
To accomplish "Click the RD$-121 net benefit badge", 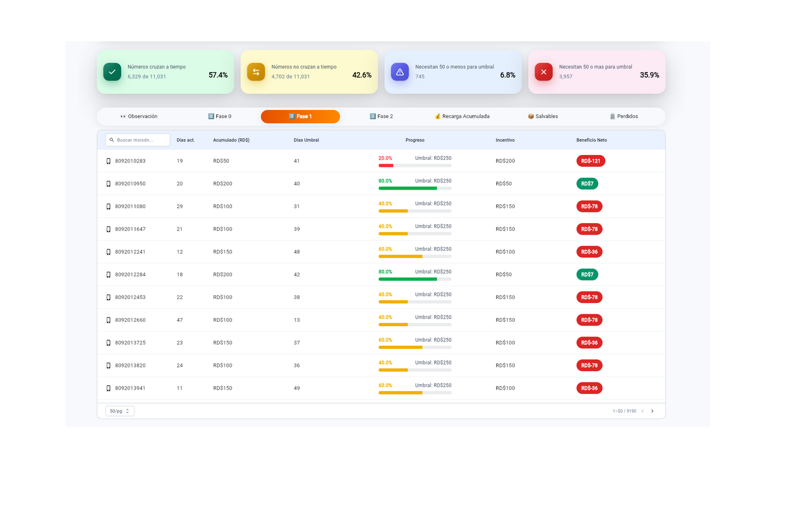I will point(591,161).
